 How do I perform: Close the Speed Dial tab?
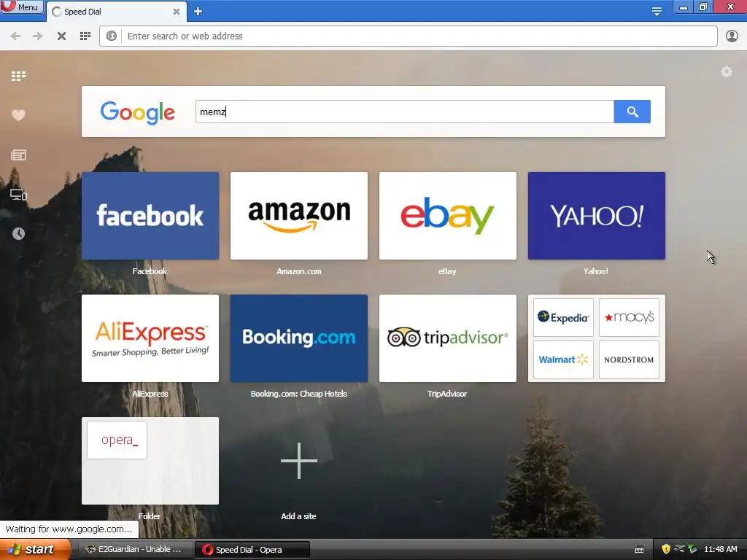pos(177,12)
